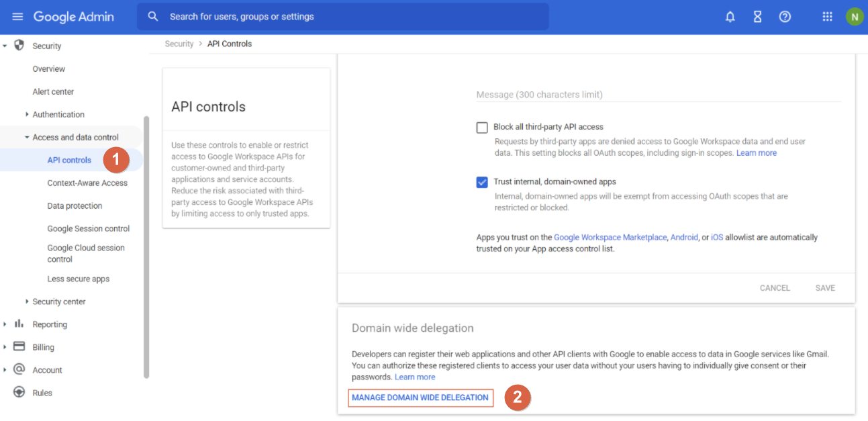Viewport: 868px width, 421px height.
Task: Uncheck Trust internal, domain-owned apps
Action: (x=482, y=182)
